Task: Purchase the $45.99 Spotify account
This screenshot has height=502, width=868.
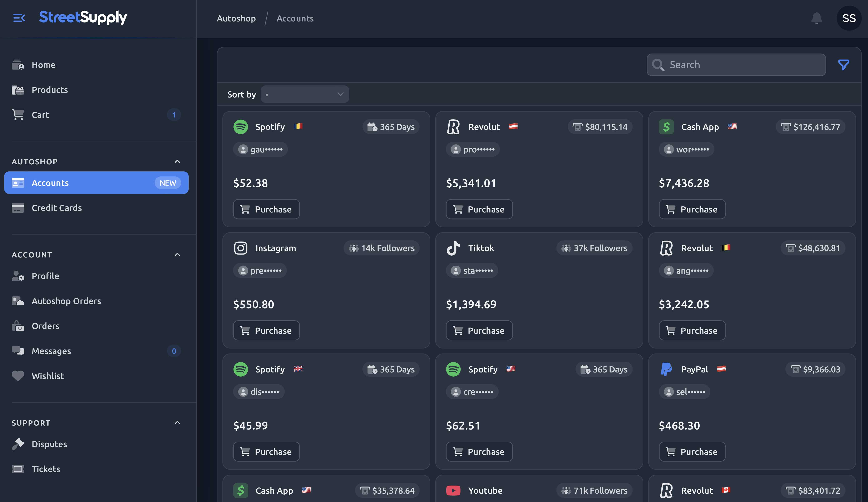Action: pos(266,451)
